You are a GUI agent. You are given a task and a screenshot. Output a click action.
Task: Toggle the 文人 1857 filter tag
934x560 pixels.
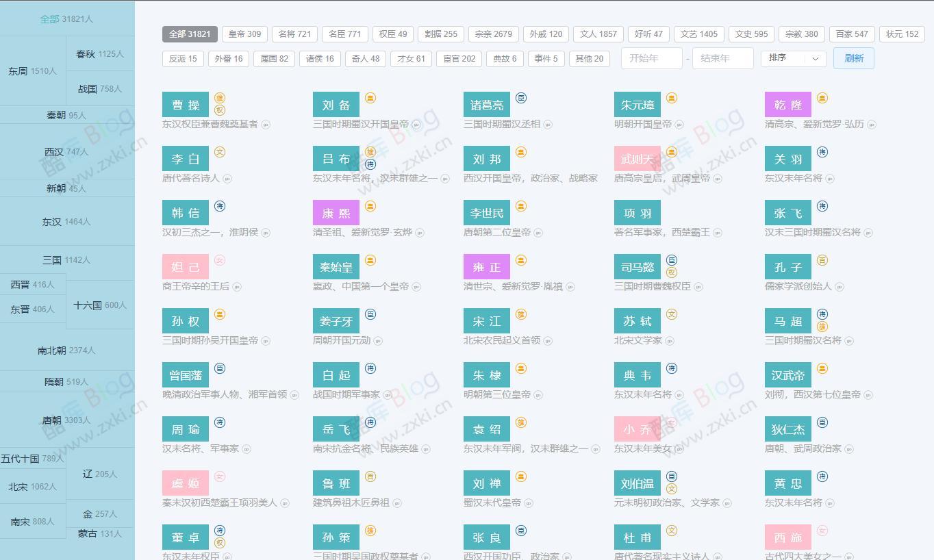(x=598, y=34)
